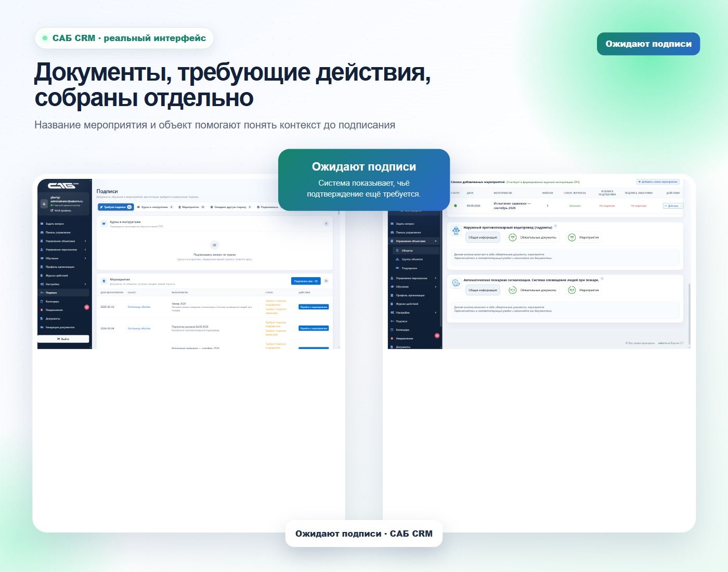728x572 pixels.
Task: Select Общая информация under Наружный противопожарный водопровод
Action: coord(483,238)
